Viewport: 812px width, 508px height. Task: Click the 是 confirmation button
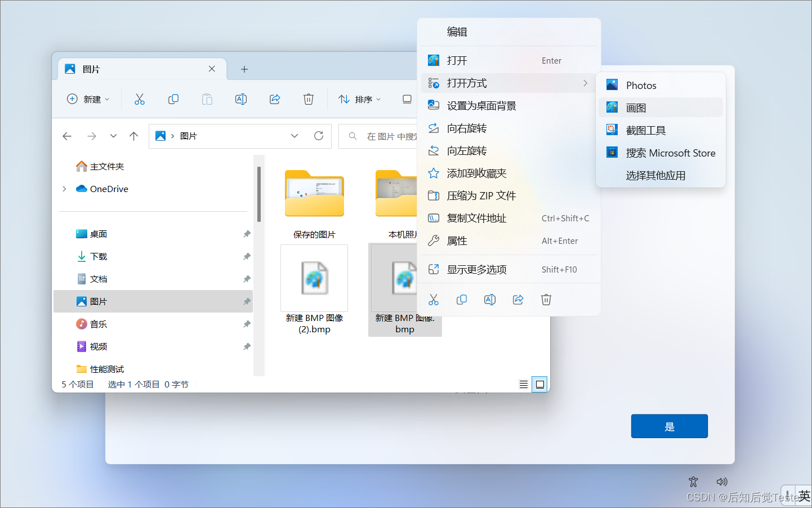(669, 426)
